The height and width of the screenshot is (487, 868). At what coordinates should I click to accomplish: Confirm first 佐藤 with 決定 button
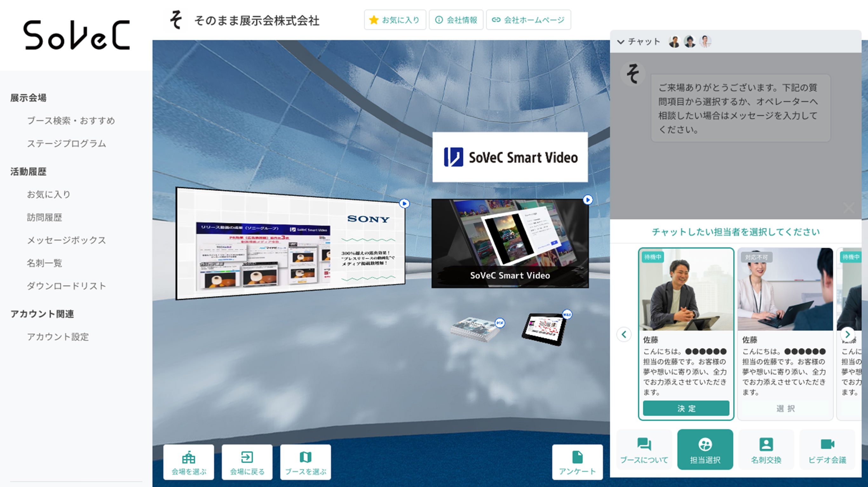pyautogui.click(x=686, y=408)
